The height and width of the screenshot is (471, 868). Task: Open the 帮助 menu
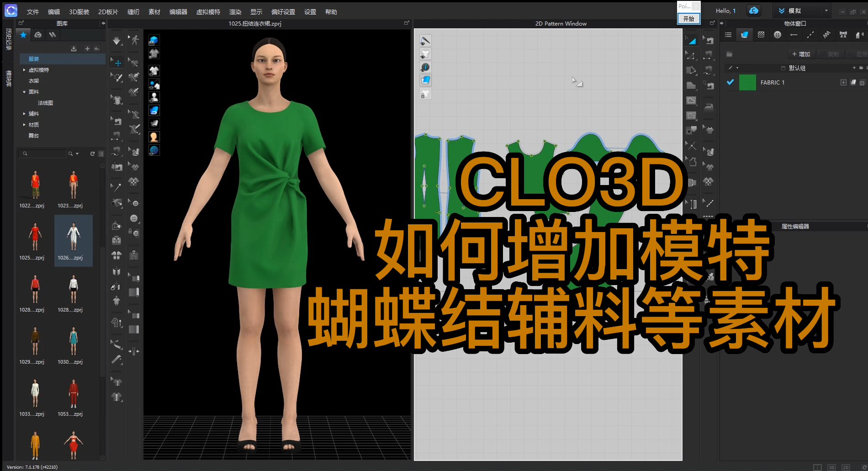point(331,12)
